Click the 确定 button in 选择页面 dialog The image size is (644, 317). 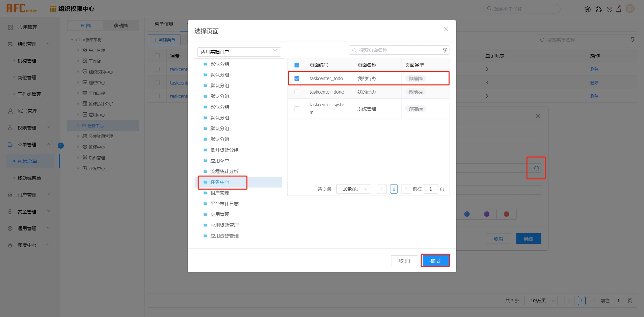coord(435,260)
